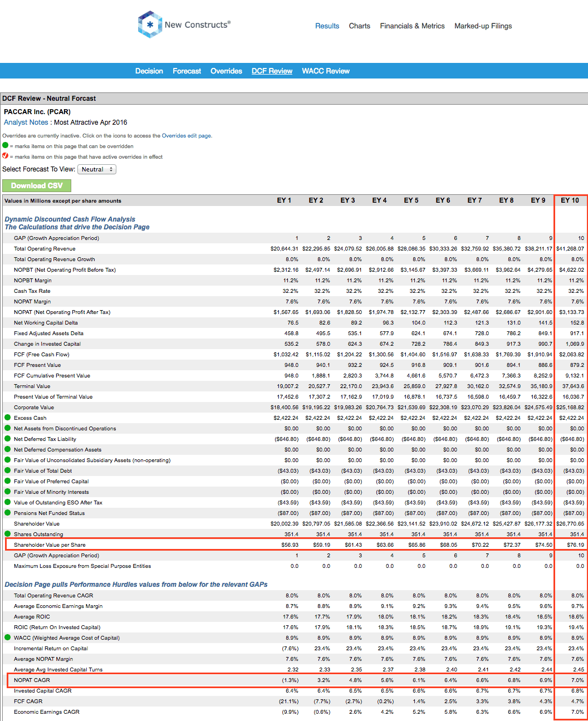588x721 pixels.
Task: Click the WACC override green icon
Action: (8, 637)
